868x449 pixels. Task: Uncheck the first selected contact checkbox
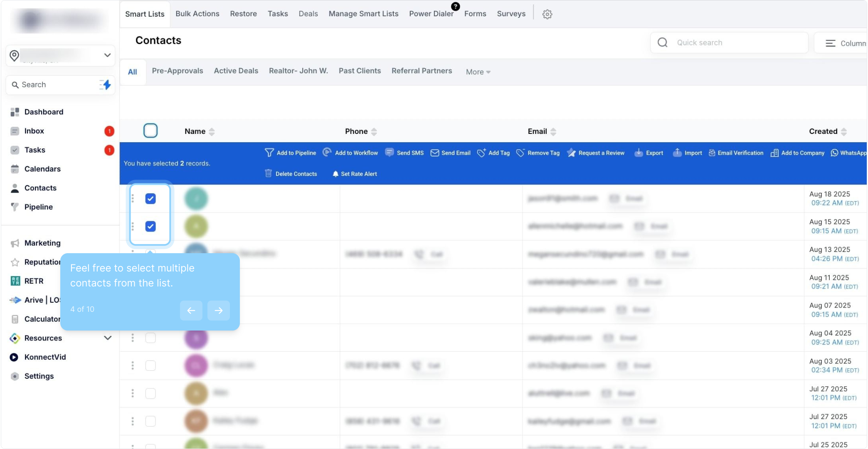pyautogui.click(x=150, y=199)
